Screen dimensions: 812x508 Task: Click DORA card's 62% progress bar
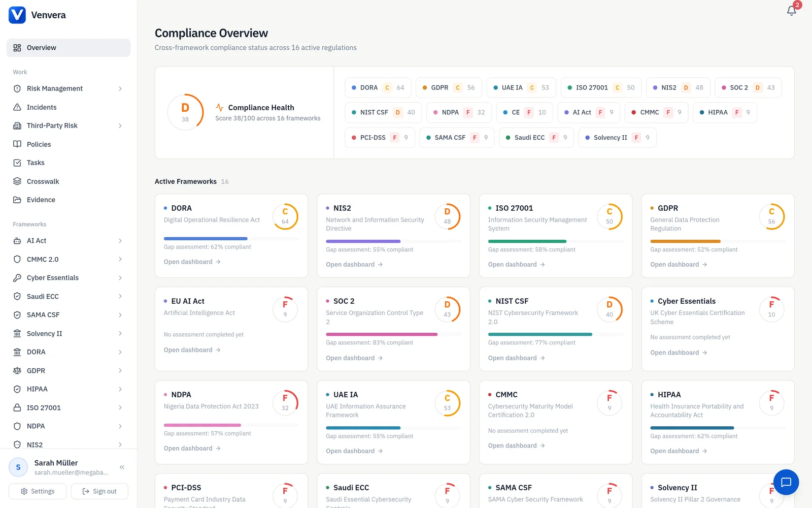[x=231, y=238]
